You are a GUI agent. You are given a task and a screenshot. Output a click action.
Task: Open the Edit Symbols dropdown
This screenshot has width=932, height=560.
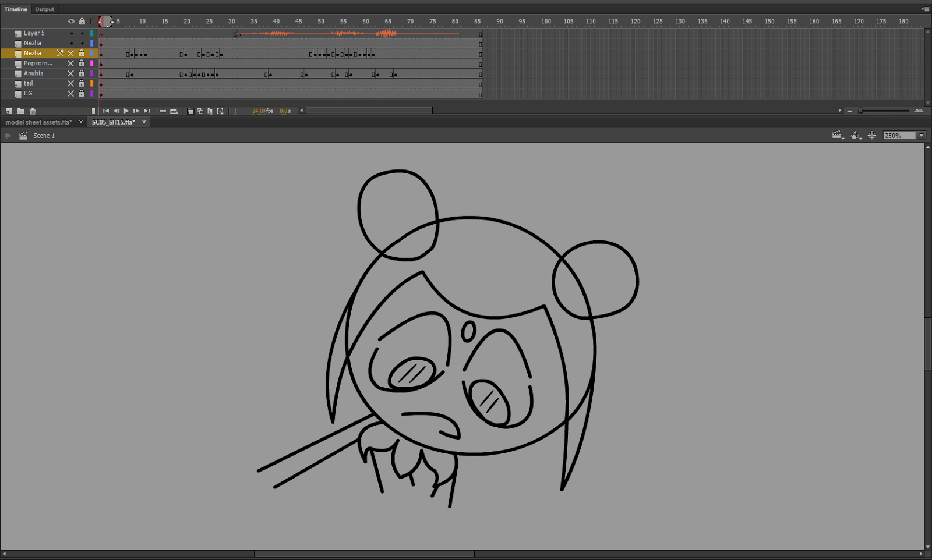point(855,135)
